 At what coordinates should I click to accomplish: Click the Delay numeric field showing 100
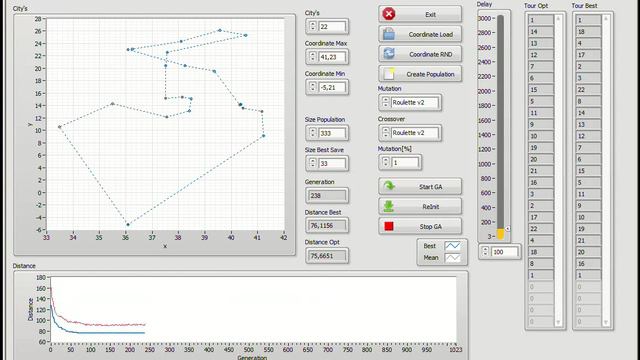504,252
